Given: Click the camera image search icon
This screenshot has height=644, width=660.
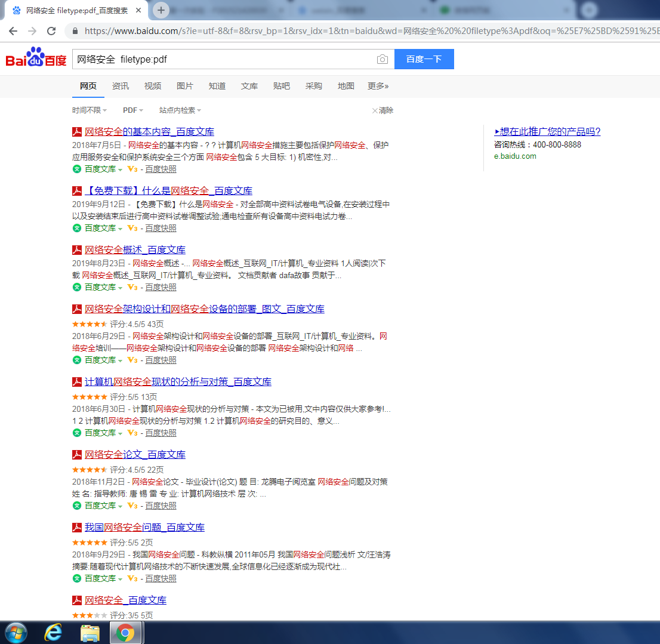Looking at the screenshot, I should click(382, 59).
